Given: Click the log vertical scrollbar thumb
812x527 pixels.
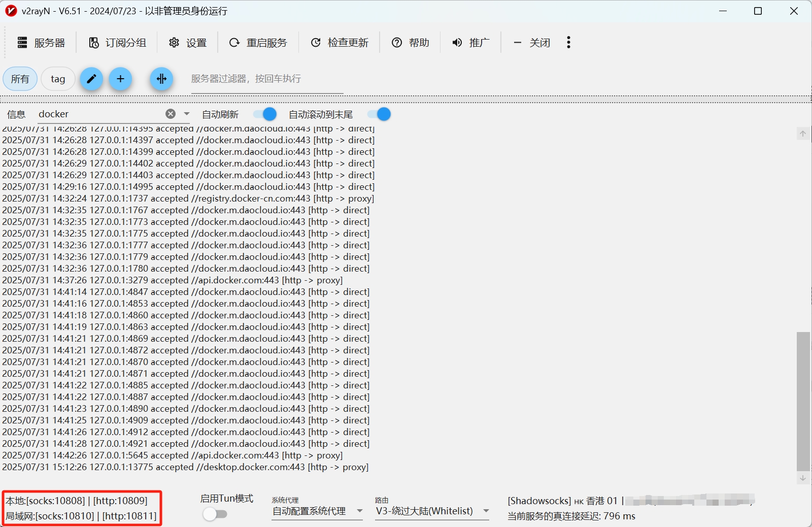Looking at the screenshot, I should tap(803, 401).
